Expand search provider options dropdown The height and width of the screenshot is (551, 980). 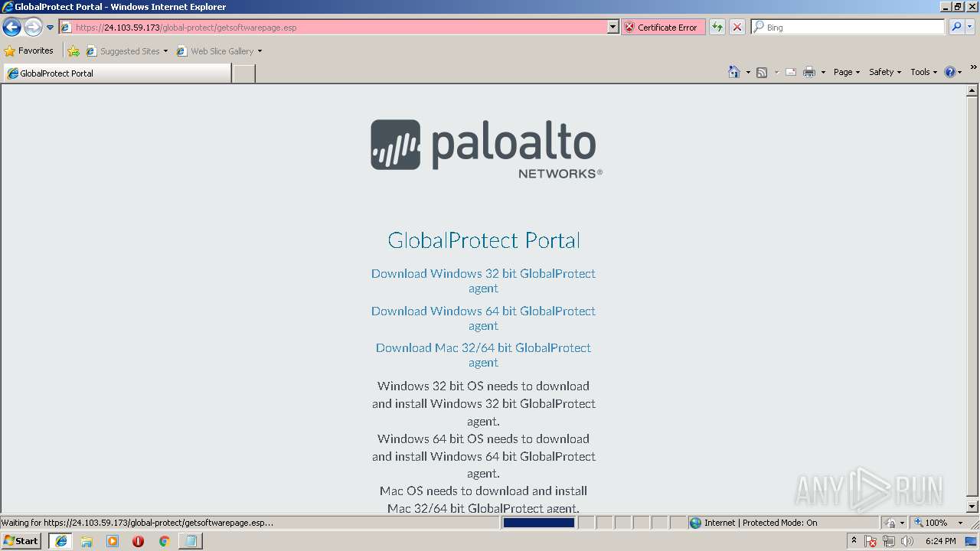[x=970, y=28]
